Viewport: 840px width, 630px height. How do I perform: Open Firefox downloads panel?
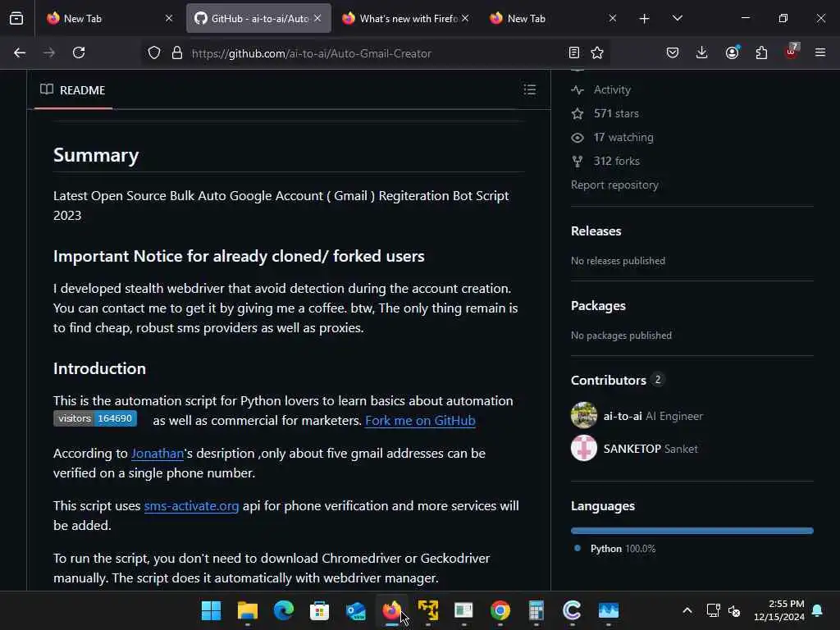[702, 52]
